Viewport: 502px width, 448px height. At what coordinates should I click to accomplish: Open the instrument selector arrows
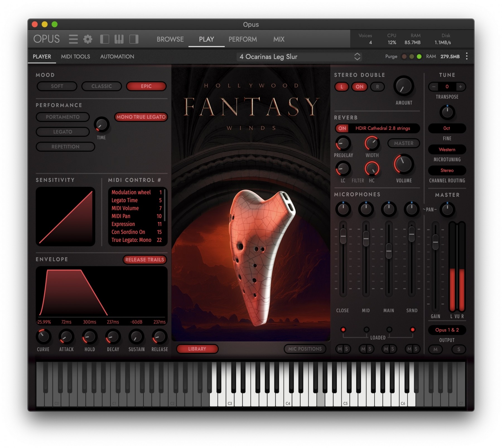point(357,57)
